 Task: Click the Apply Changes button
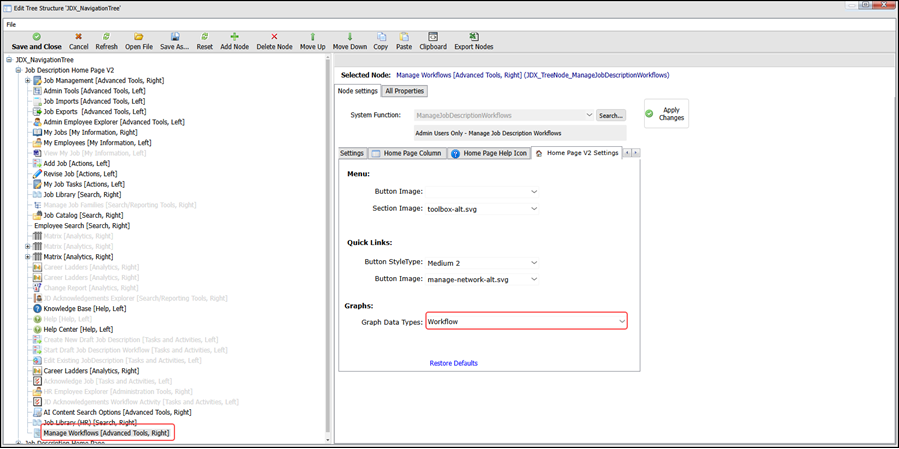pyautogui.click(x=666, y=114)
